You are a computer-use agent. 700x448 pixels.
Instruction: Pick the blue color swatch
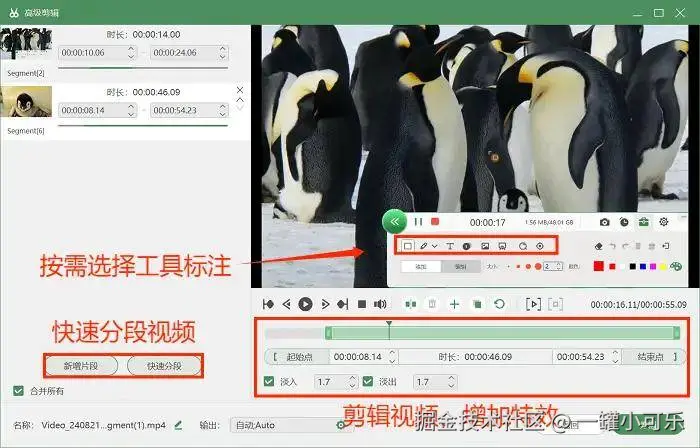click(x=643, y=266)
